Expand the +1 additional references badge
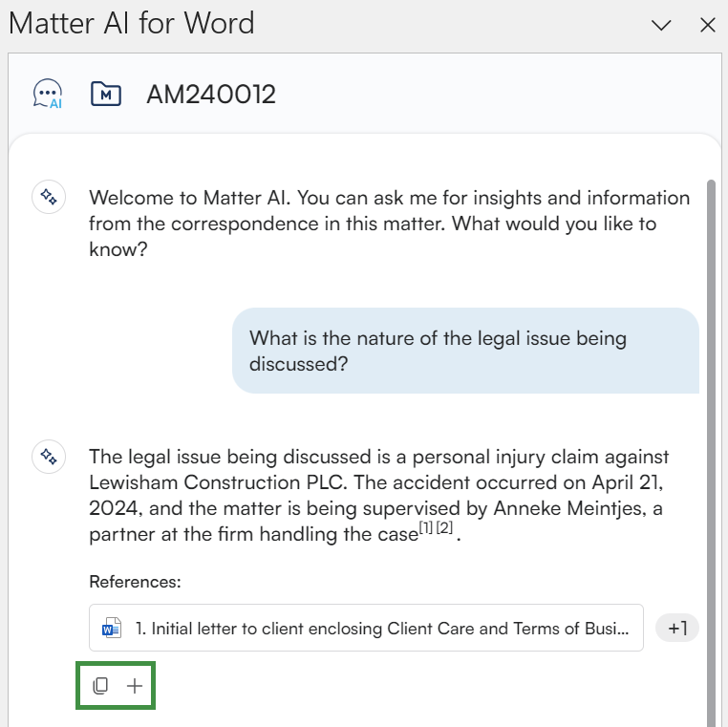The width and height of the screenshot is (728, 727). [677, 628]
